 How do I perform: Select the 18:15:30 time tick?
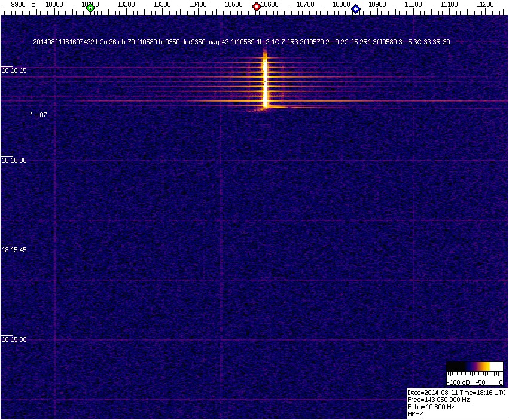[14, 339]
